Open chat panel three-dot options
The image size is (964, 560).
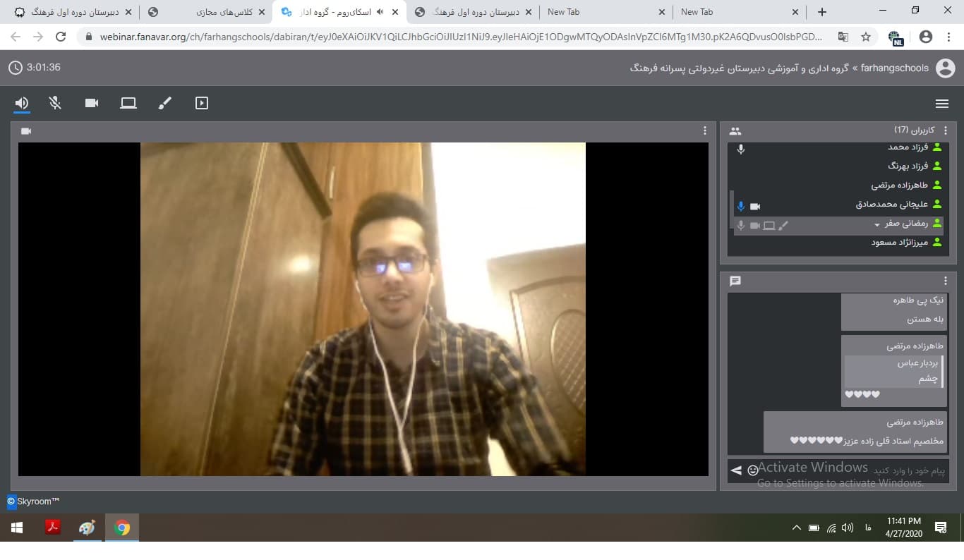[946, 281]
